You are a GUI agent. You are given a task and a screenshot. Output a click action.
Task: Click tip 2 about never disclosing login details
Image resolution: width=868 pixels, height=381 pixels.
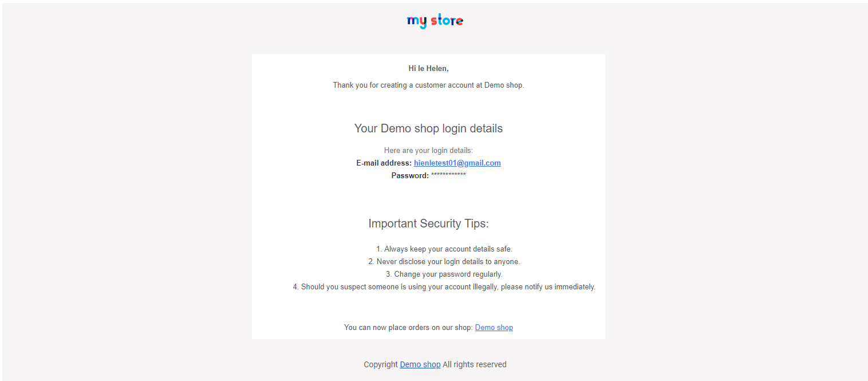[444, 262]
